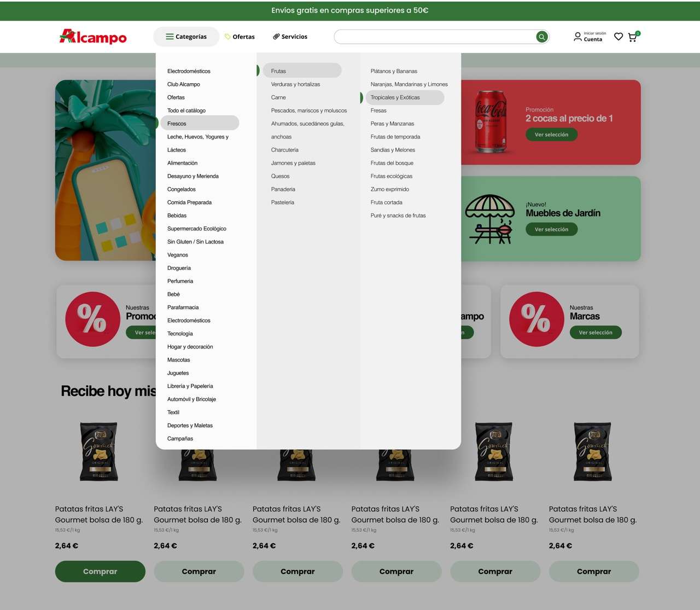
Task: Click Ver selección on Coca-Cola promo
Action: 551,135
